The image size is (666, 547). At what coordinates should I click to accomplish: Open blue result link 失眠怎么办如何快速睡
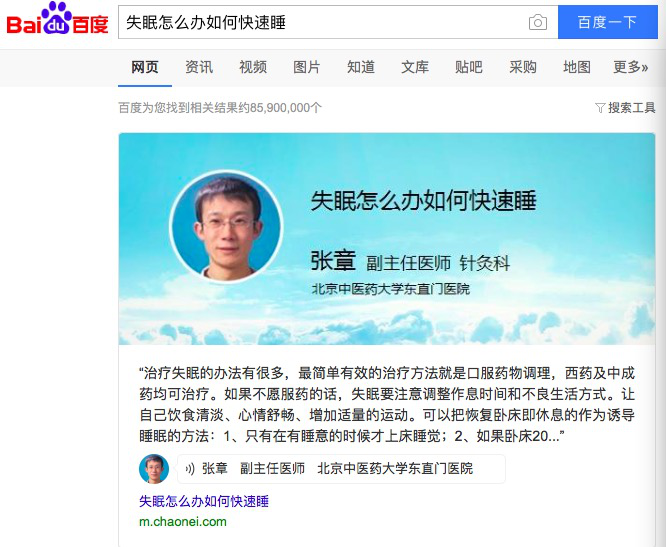click(x=204, y=501)
